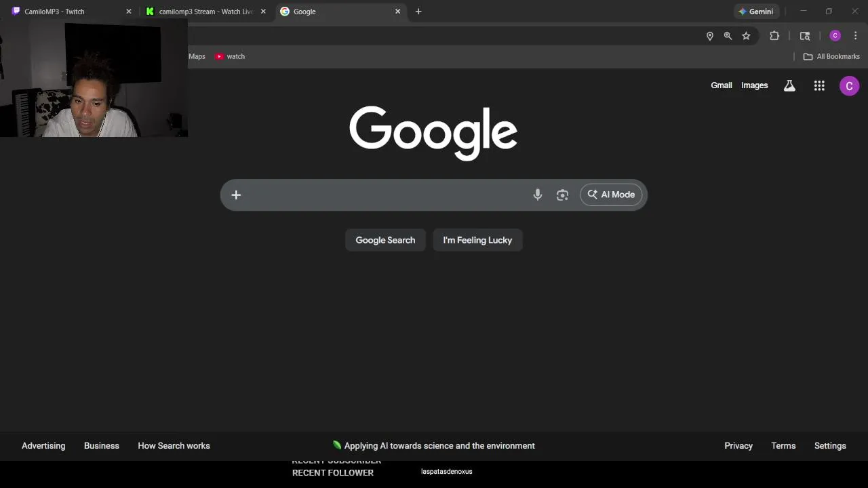Close the CamiloMP3 - Twitch tab
This screenshot has width=868, height=488.
pyautogui.click(x=129, y=12)
